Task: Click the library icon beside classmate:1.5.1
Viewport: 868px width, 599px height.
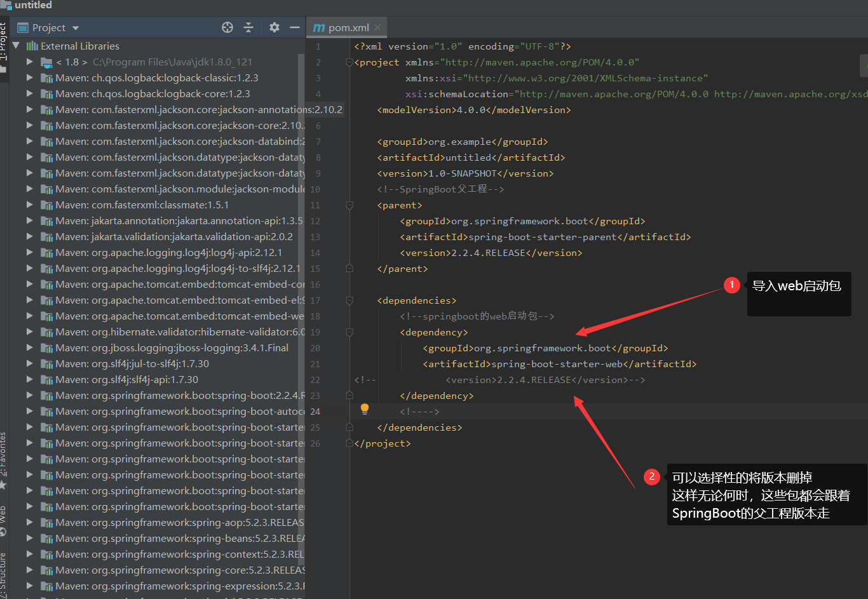Action: coord(46,205)
